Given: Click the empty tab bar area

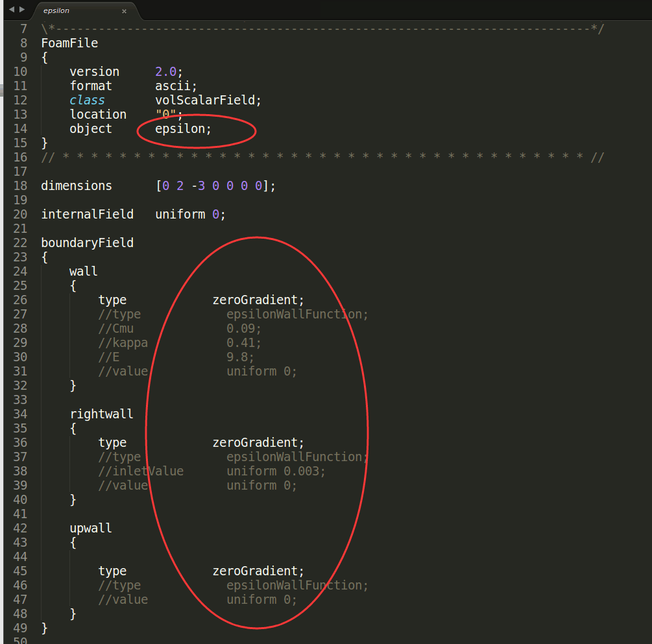Looking at the screenshot, I should pyautogui.click(x=389, y=10).
